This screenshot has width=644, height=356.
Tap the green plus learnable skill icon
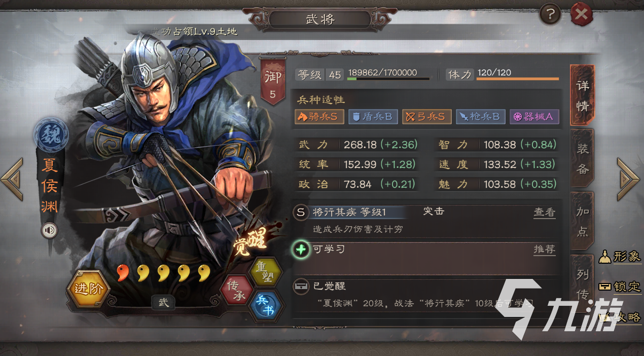tap(301, 250)
